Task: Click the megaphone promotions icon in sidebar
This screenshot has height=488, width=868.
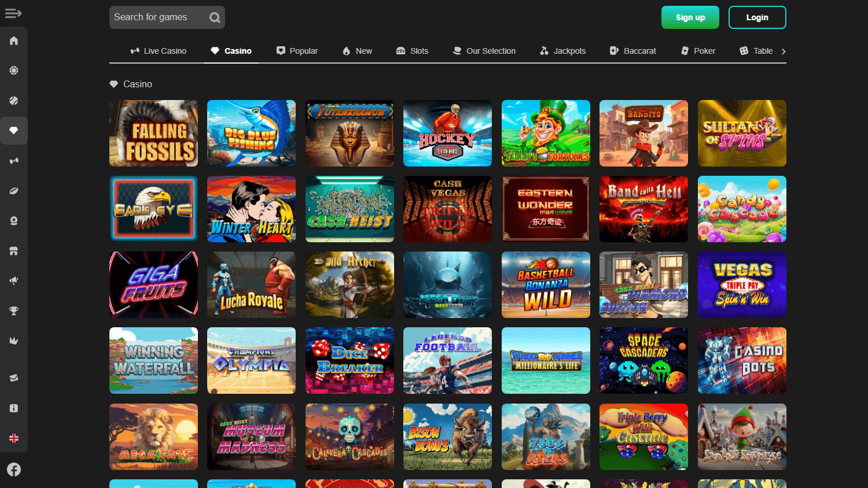Action: click(x=13, y=280)
